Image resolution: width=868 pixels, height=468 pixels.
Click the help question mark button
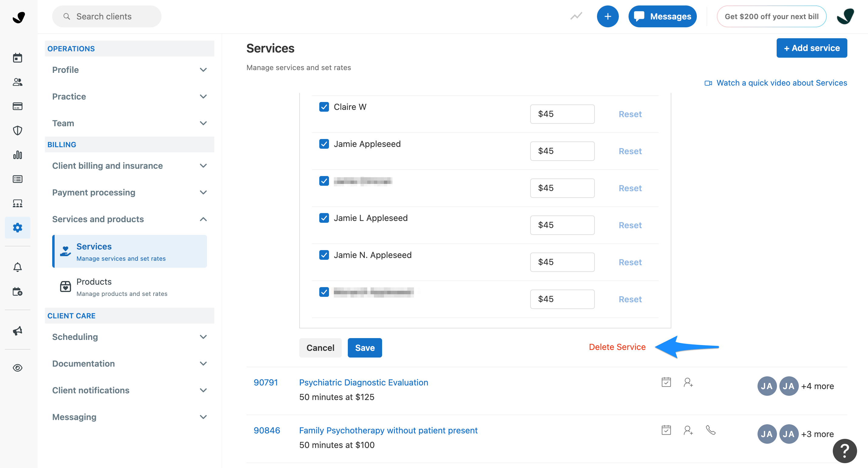coord(844,450)
